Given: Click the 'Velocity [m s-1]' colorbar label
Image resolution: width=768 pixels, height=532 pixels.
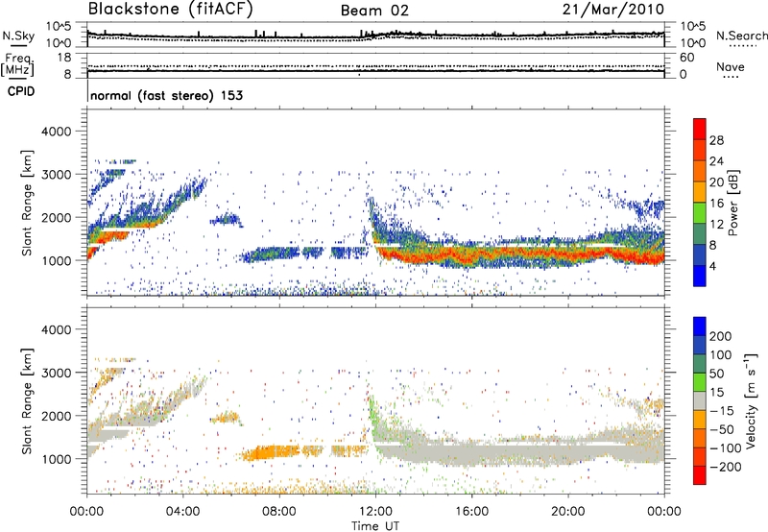Looking at the screenshot, I should pos(751,400).
